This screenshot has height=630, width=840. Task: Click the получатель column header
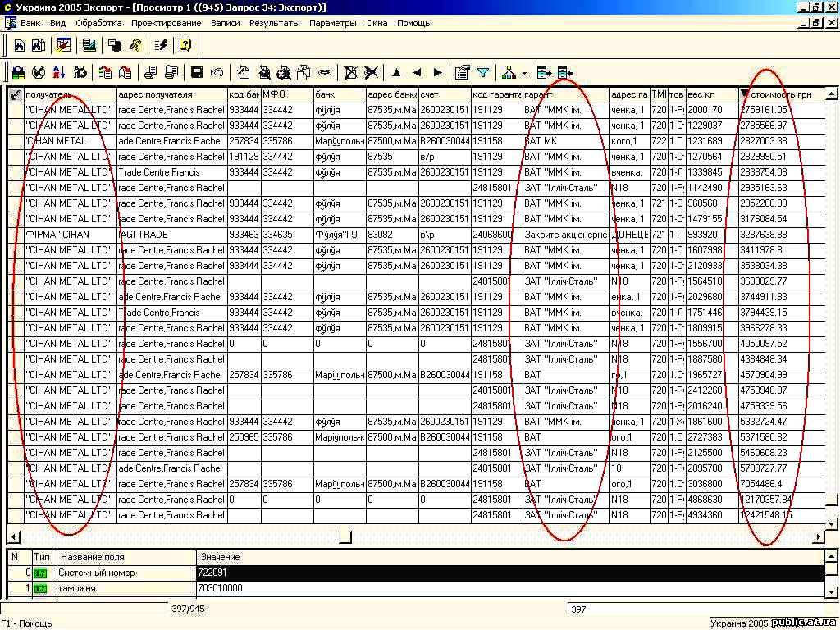point(70,94)
